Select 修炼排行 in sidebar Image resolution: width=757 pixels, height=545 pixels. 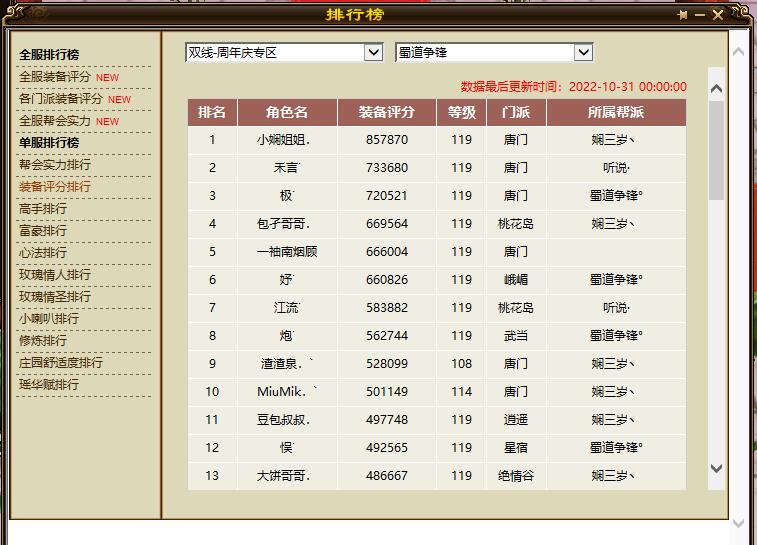(x=42, y=341)
